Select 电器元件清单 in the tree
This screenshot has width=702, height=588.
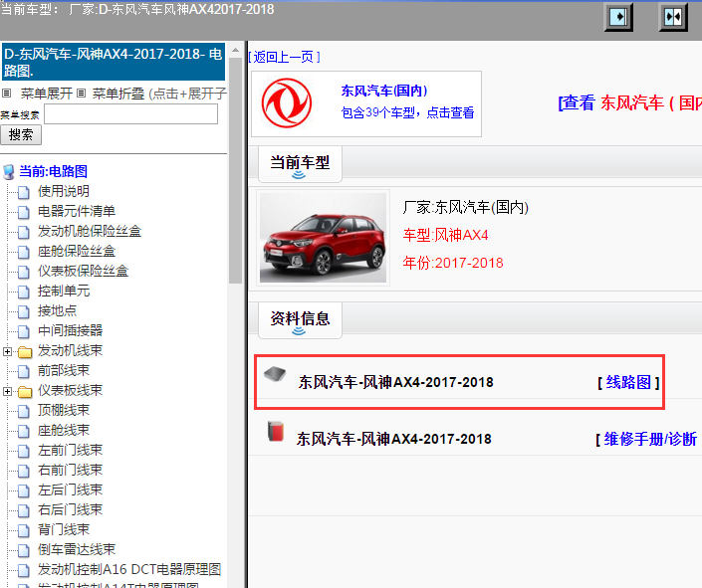77,211
